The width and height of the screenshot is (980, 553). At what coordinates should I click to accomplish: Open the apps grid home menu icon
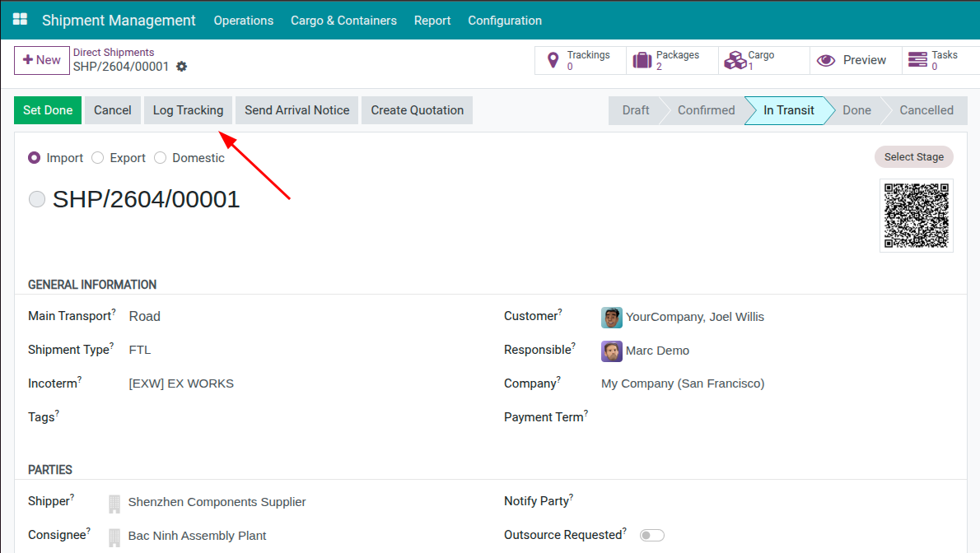20,20
